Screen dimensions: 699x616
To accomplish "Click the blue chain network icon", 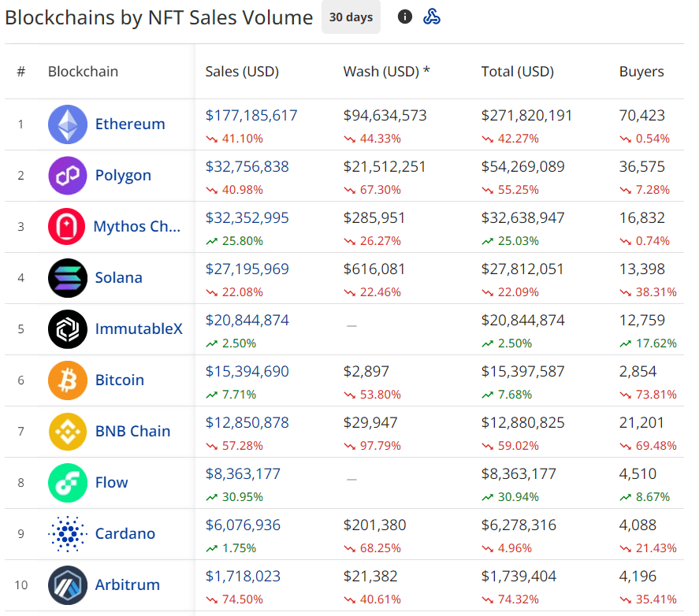I will [432, 16].
